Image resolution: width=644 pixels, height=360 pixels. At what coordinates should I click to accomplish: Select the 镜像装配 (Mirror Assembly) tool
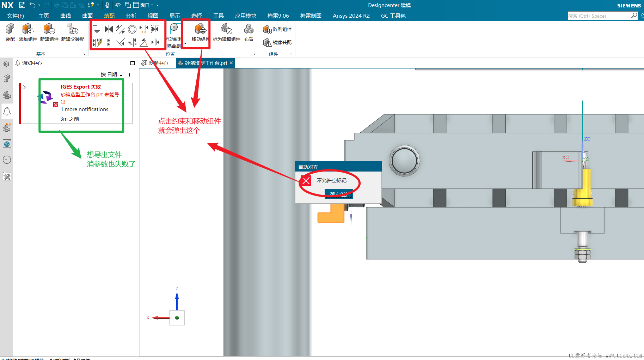pyautogui.click(x=277, y=42)
